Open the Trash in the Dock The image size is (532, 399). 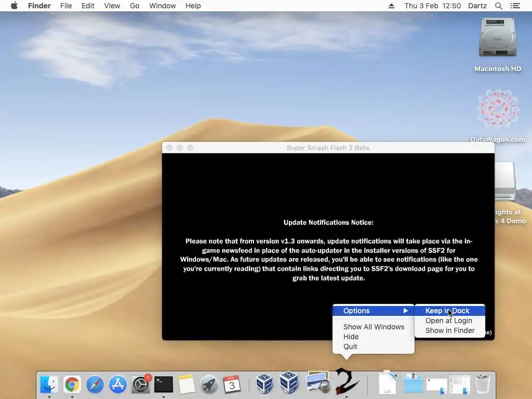coord(482,384)
